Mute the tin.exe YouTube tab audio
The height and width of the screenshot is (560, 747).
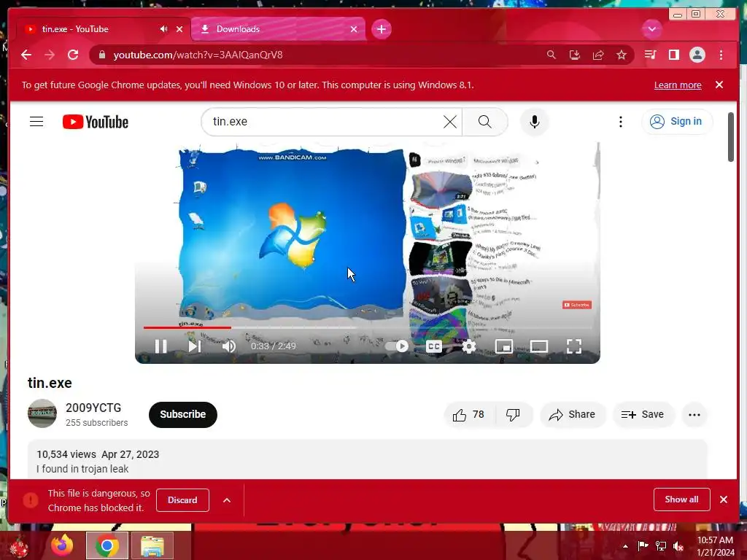(x=163, y=29)
